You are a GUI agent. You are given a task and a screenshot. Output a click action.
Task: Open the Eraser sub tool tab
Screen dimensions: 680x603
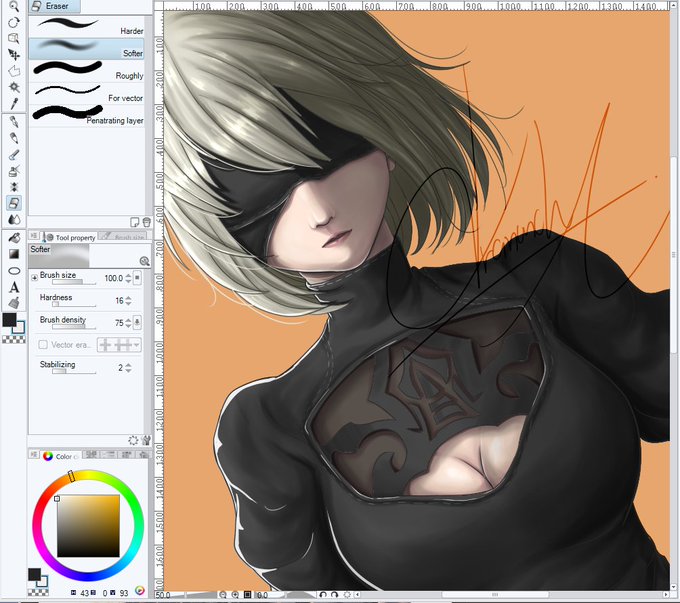pyautogui.click(x=55, y=6)
